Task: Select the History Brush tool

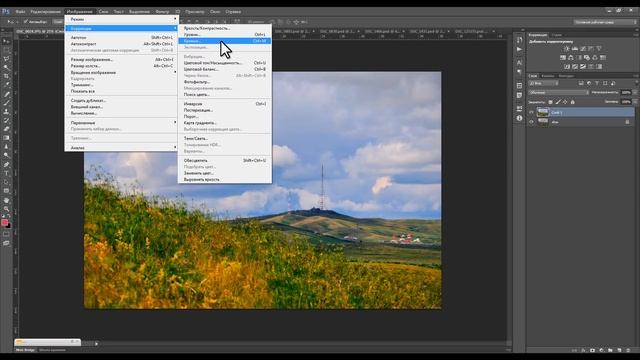Action: coord(6,120)
